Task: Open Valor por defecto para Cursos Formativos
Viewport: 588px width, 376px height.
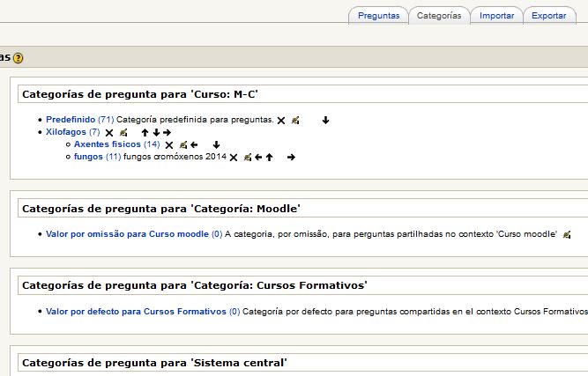Action: click(x=136, y=312)
